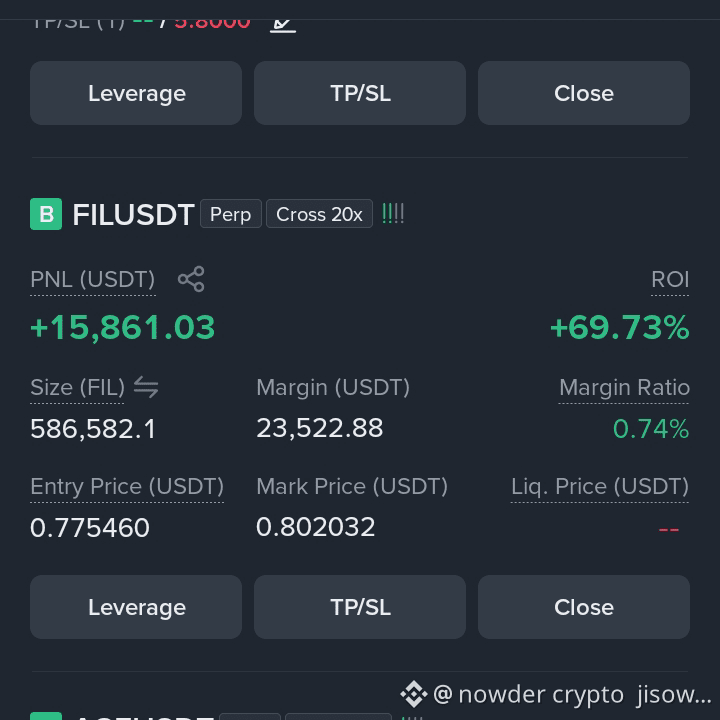Image resolution: width=720 pixels, height=720 pixels.
Task: Click the Liq. Price (USDT) label
Action: 600,486
